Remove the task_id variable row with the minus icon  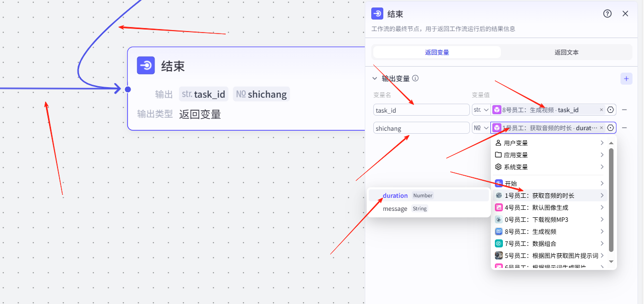pos(624,110)
